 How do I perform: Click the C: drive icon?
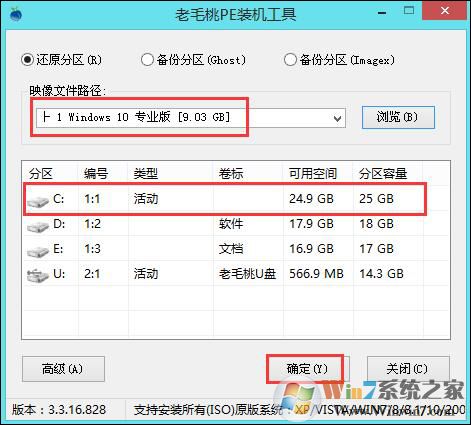pyautogui.click(x=38, y=201)
